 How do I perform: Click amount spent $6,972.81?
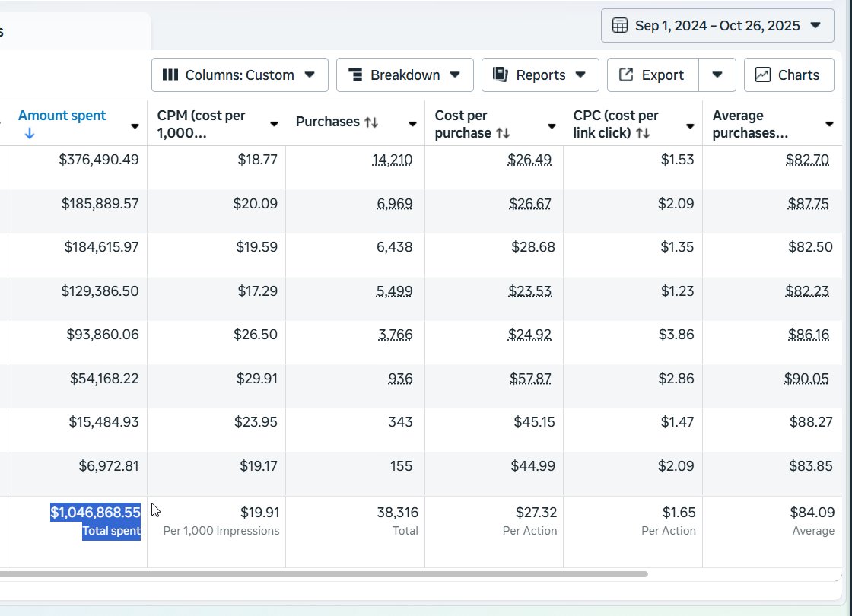[x=109, y=466]
